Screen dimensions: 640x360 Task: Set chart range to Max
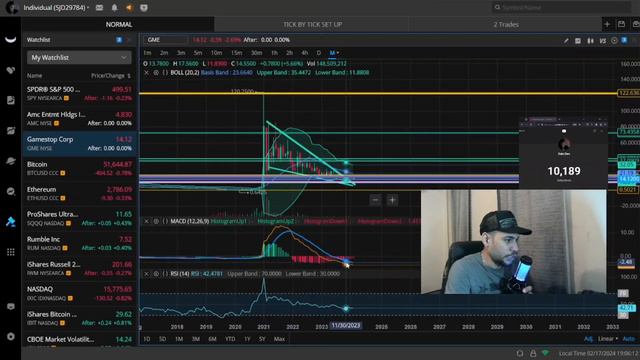click(x=279, y=339)
